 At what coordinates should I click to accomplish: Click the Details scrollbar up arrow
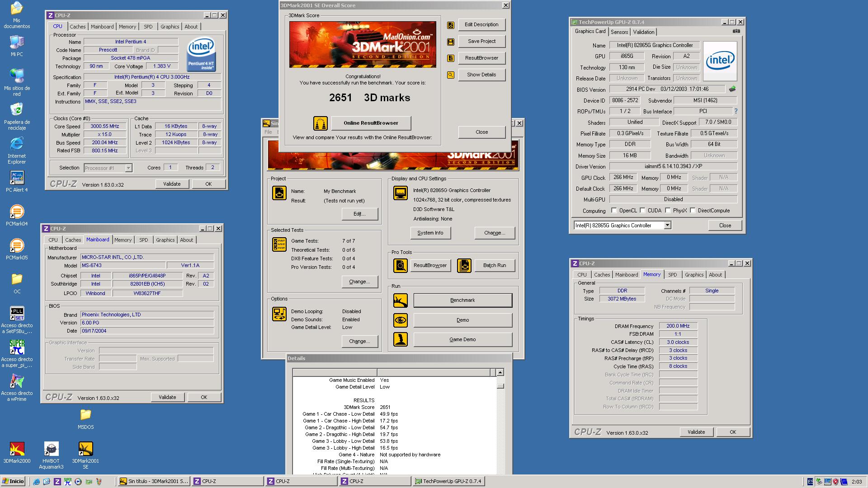pyautogui.click(x=500, y=372)
